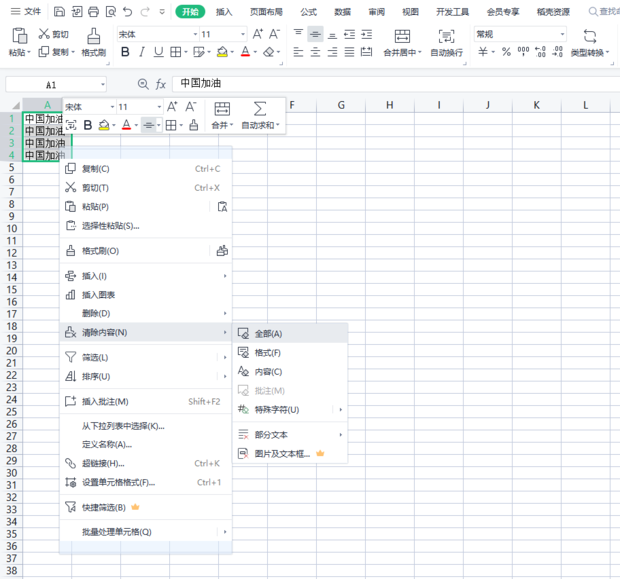Align text left in the ribbon
The width and height of the screenshot is (620, 579).
[298, 52]
